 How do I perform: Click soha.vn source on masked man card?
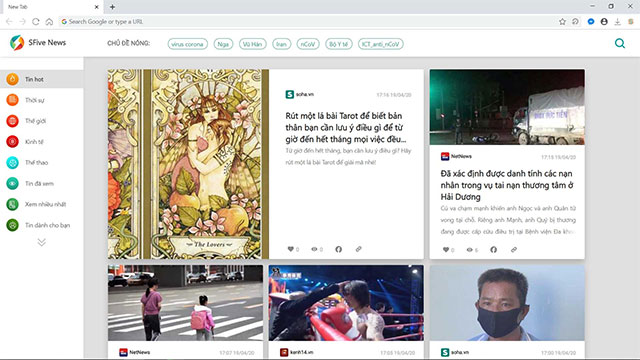coord(455,352)
